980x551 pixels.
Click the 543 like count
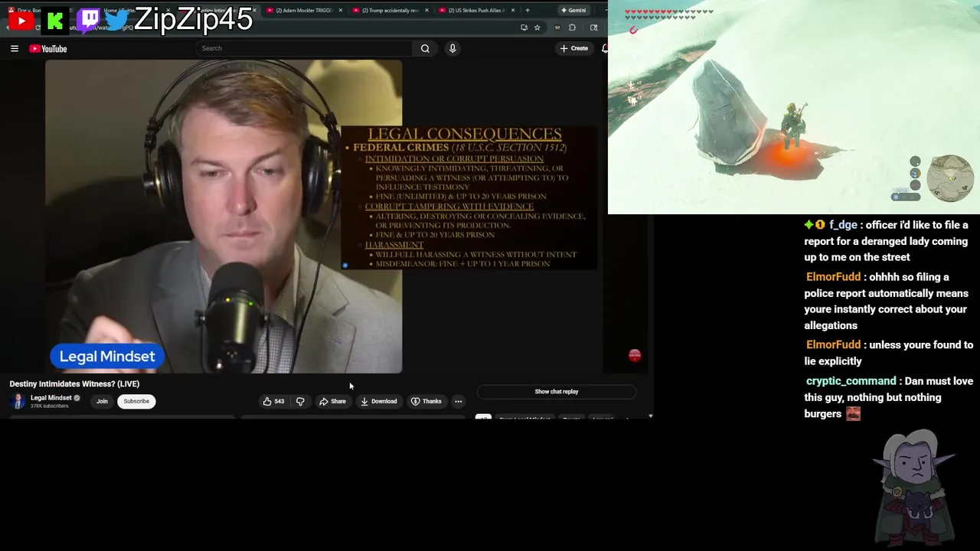click(x=279, y=401)
